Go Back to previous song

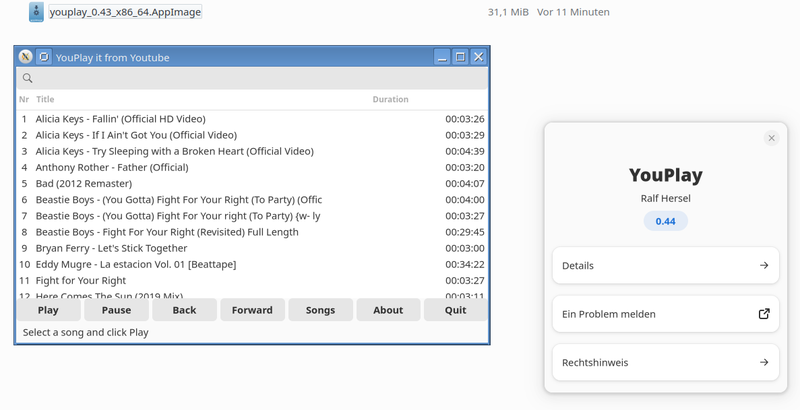184,310
